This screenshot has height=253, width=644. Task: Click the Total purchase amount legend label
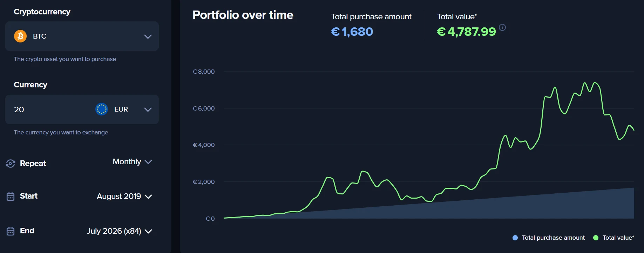[553, 238]
